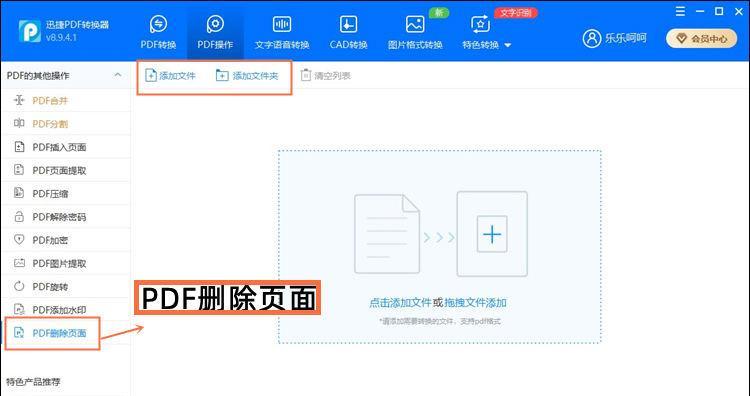Click the 特色转换 star icon
750x396 pixels.
coord(480,24)
